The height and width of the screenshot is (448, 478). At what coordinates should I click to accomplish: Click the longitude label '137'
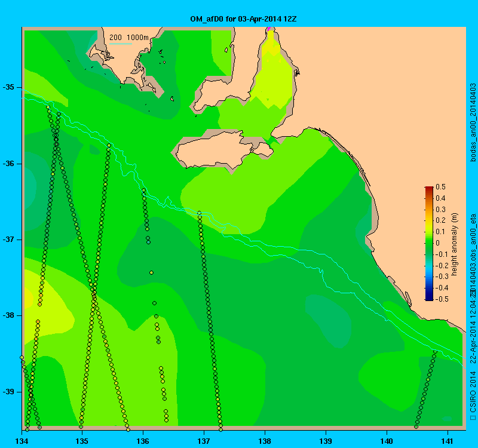(x=204, y=440)
